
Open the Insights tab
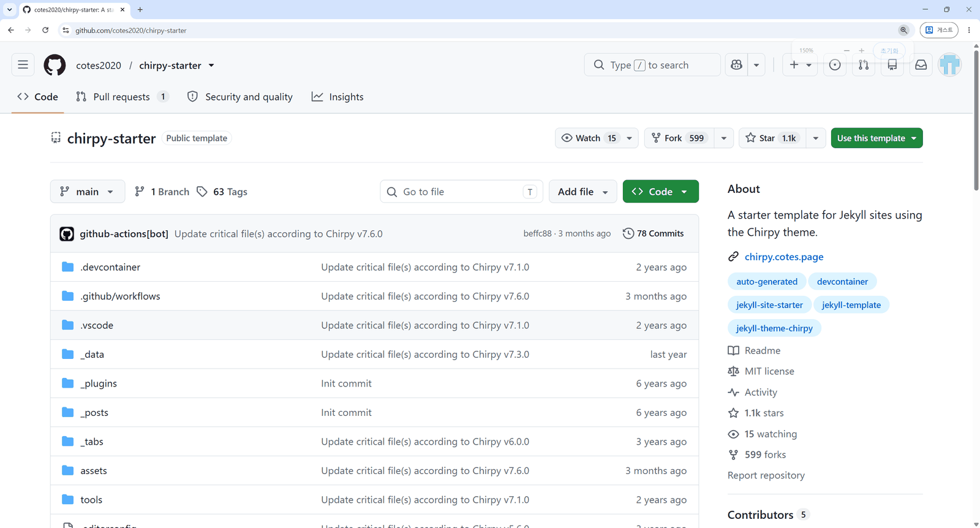(337, 97)
